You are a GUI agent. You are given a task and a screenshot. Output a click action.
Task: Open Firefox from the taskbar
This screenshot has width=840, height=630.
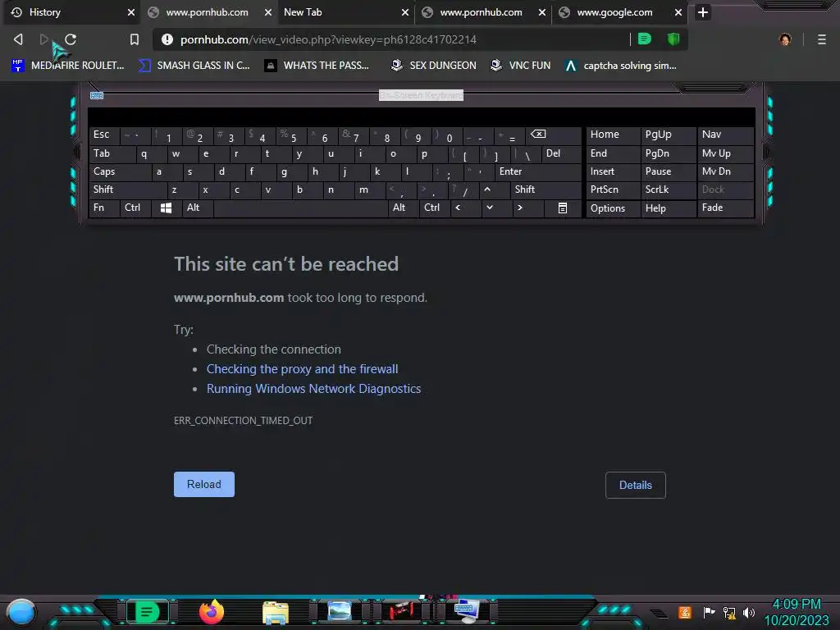pyautogui.click(x=212, y=612)
